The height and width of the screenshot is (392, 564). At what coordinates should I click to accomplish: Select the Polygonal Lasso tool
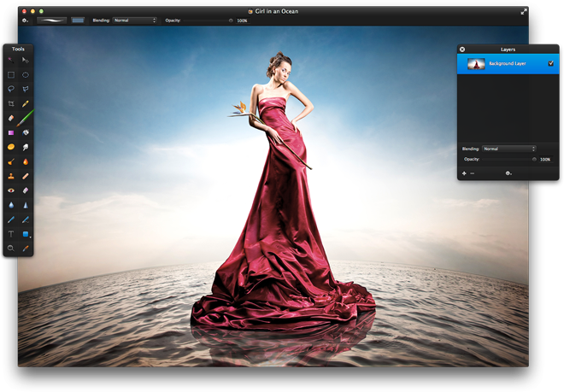(25, 89)
